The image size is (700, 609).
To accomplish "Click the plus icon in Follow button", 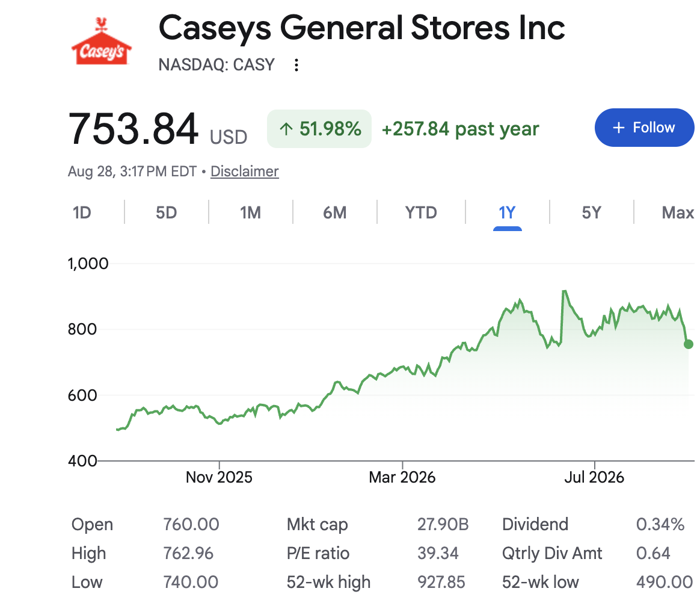I will [618, 128].
